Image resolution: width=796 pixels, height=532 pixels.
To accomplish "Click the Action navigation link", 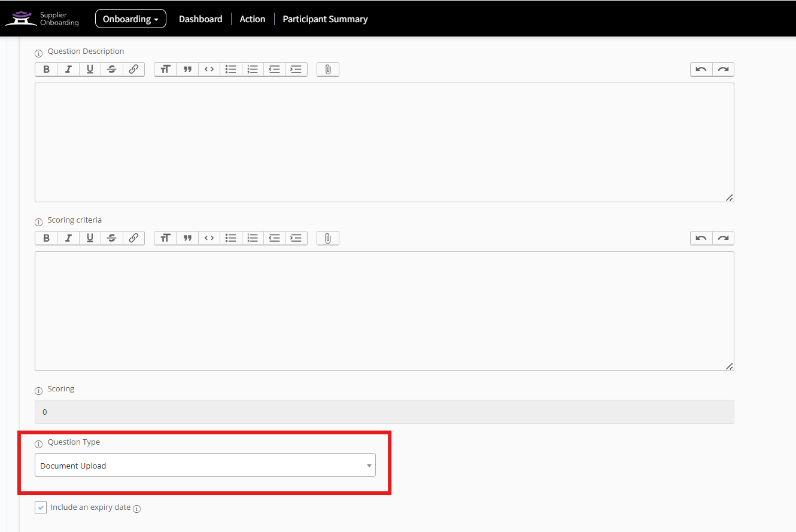I will click(x=252, y=19).
